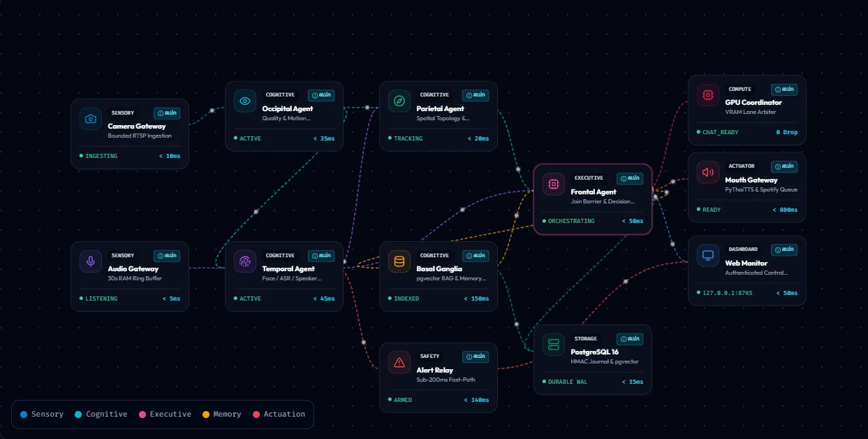Click the compass icon on Parietal Agent
Screen dimensions: 868x439
click(x=399, y=101)
